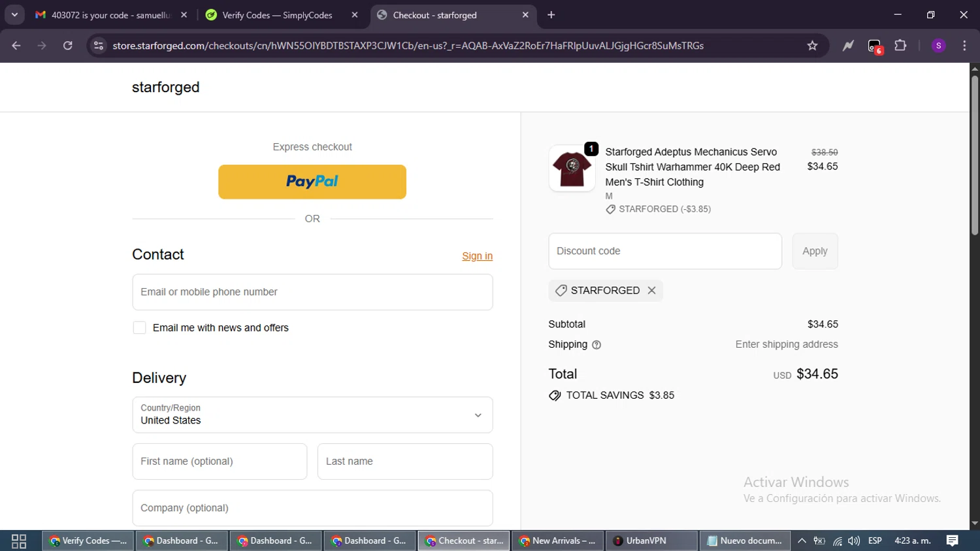Click the ESP language indicator
This screenshot has height=551, width=980.
pos(875,541)
